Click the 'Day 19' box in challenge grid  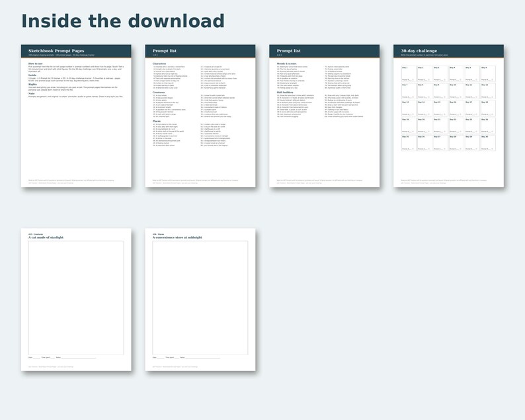pos(409,126)
